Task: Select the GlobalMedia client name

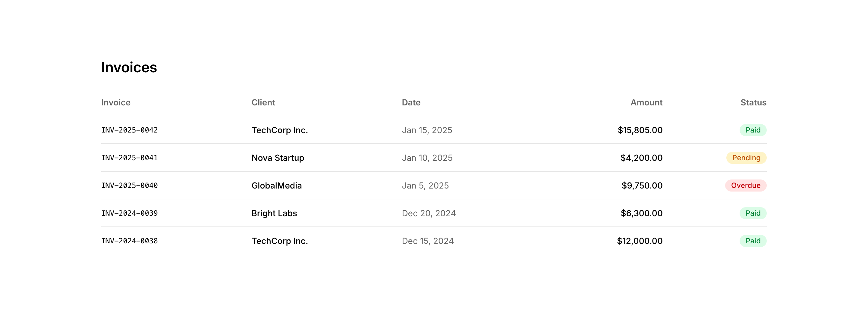Action: coord(276,186)
